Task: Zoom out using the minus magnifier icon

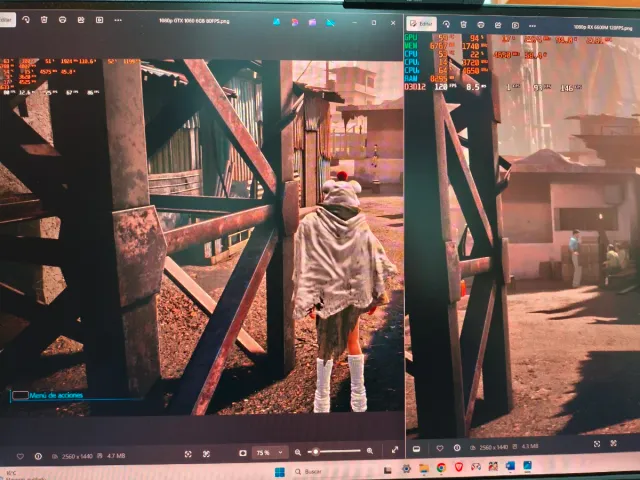Action: point(298,452)
